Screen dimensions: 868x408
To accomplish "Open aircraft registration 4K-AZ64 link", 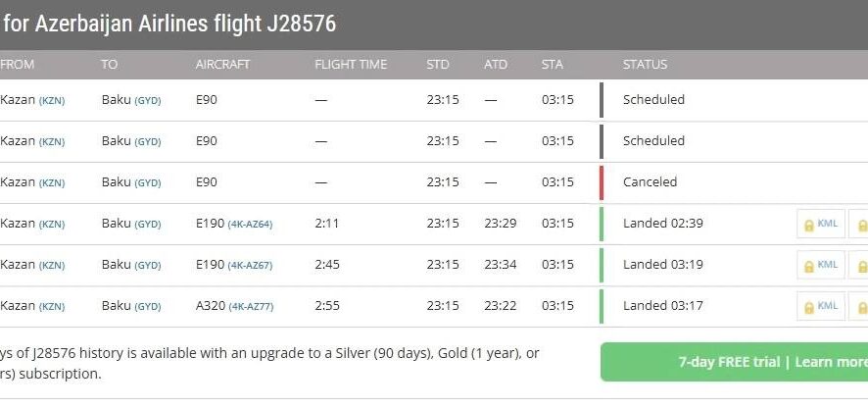I will click(x=250, y=224).
